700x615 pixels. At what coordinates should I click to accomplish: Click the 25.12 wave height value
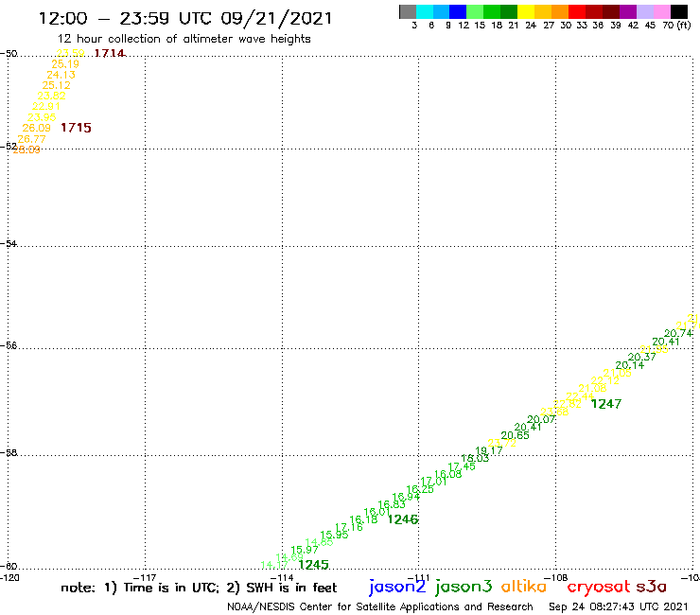click(x=56, y=85)
